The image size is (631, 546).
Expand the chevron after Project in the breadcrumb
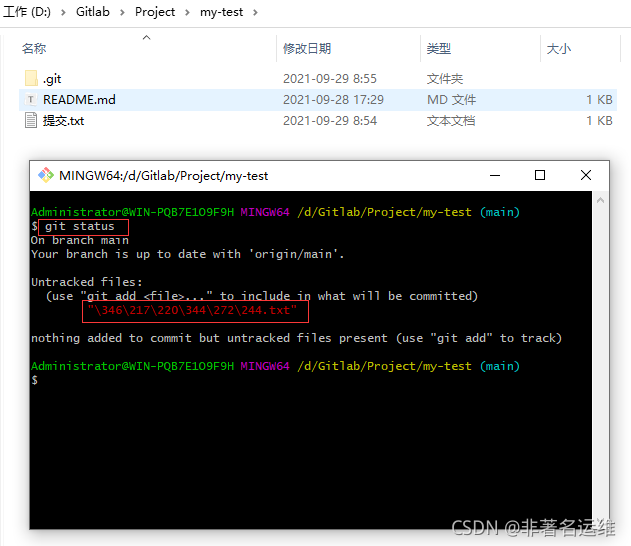click(188, 12)
